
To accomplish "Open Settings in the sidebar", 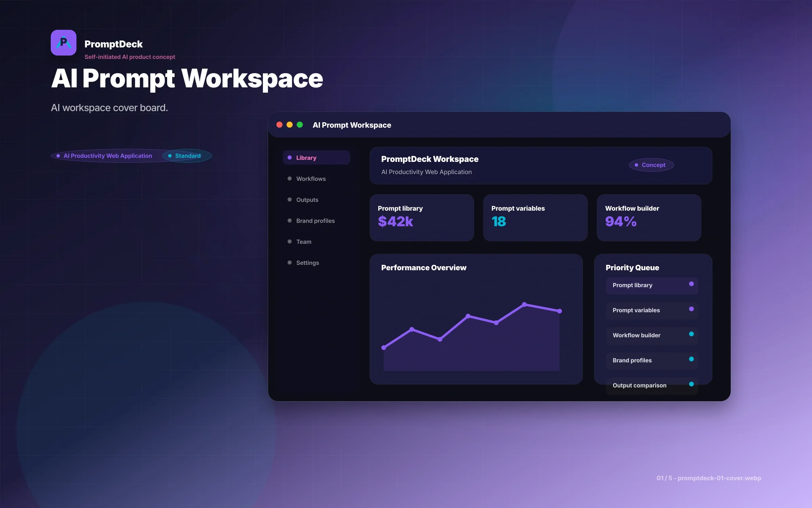I will [316, 263].
